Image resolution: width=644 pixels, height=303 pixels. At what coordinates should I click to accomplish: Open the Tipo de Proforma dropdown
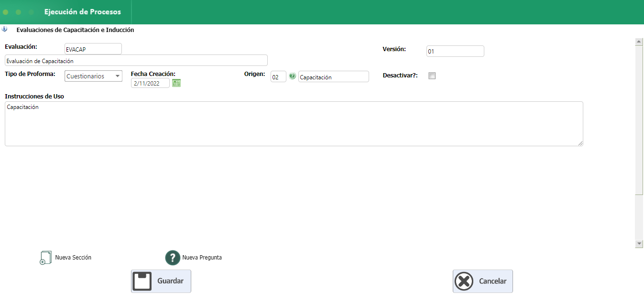[x=94, y=76]
